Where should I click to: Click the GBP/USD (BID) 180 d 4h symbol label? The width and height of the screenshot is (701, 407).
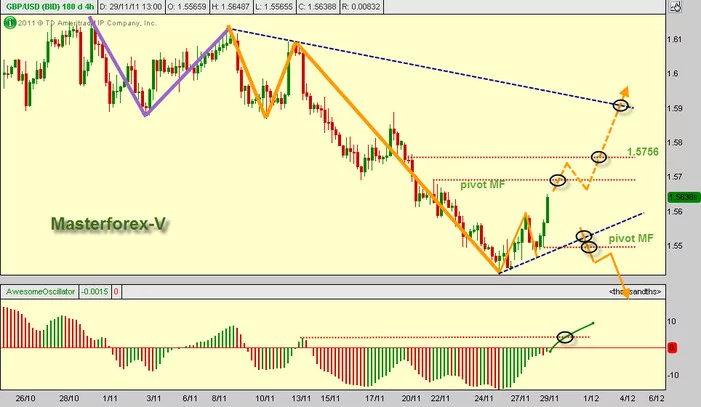tap(50, 7)
